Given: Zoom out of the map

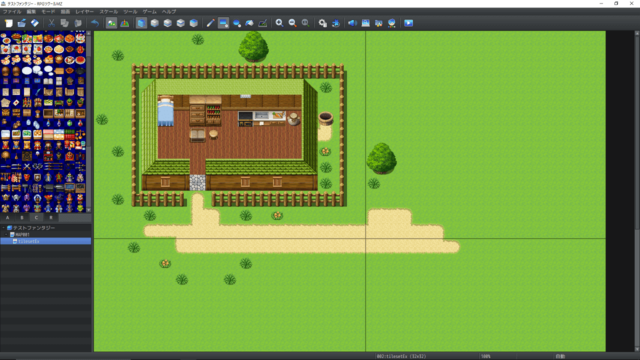Looking at the screenshot, I should tap(292, 23).
